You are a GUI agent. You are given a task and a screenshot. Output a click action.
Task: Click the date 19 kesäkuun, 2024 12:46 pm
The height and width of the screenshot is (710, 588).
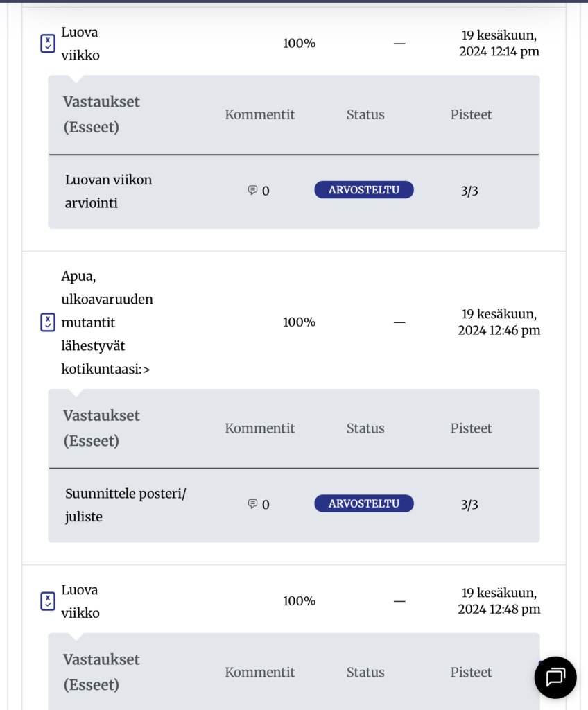click(x=499, y=322)
